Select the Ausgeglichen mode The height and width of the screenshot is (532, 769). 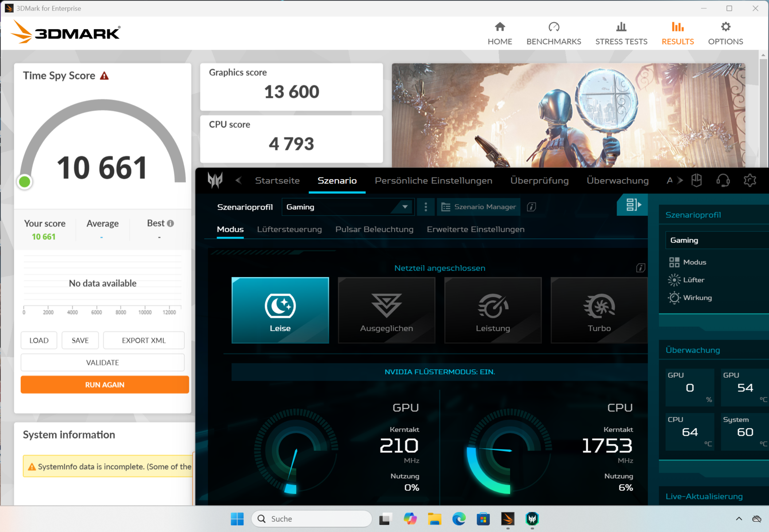point(386,310)
